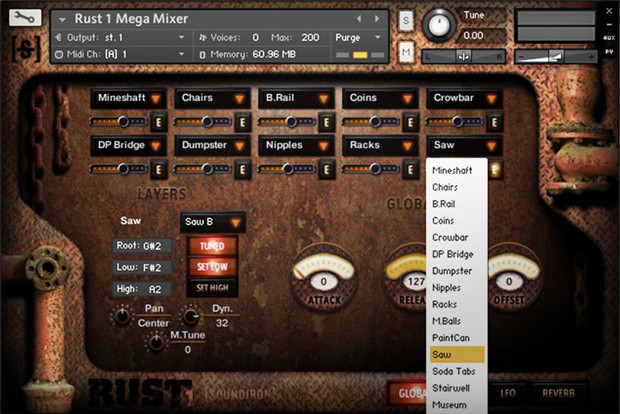Open the B.Rail layer dropdown

click(297, 98)
